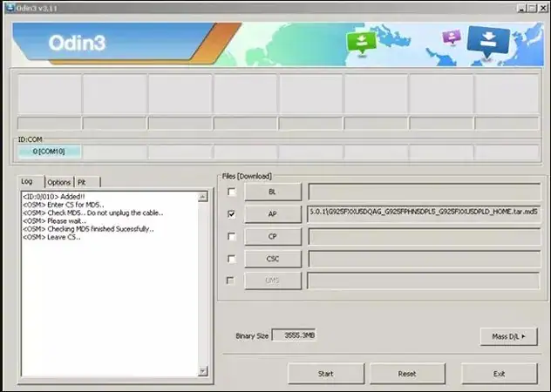
Task: Browse for a CP file
Action: (273, 236)
